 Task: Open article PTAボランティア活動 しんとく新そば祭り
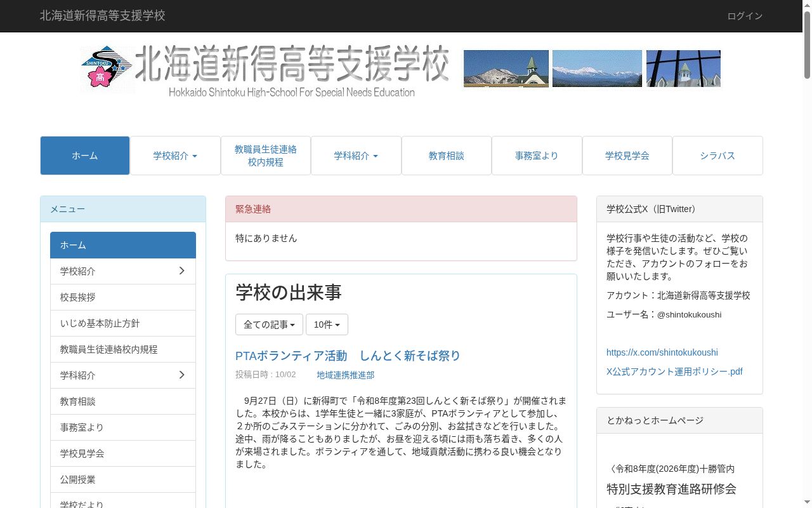(x=348, y=356)
